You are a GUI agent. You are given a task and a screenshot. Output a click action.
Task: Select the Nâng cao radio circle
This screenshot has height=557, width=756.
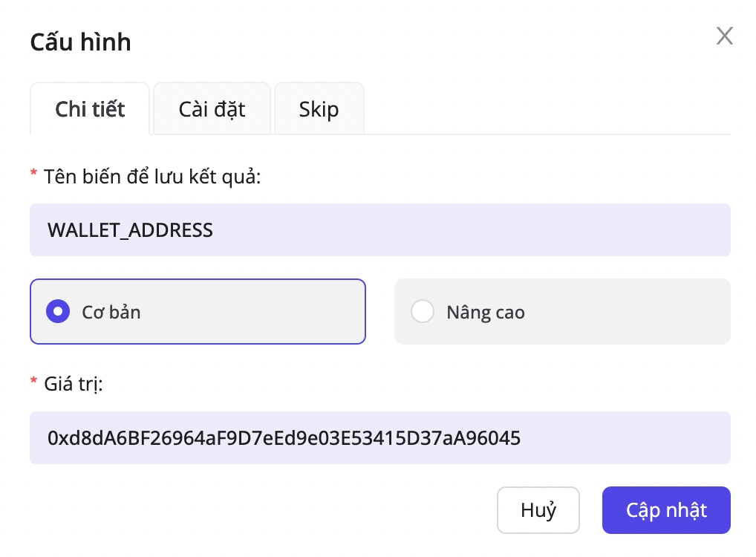click(x=423, y=312)
